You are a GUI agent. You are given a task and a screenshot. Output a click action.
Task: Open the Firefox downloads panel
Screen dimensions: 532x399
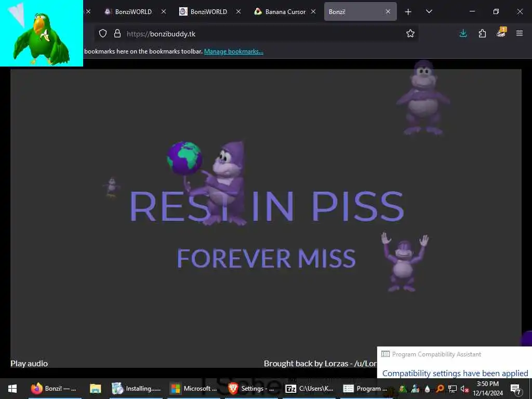point(463,33)
